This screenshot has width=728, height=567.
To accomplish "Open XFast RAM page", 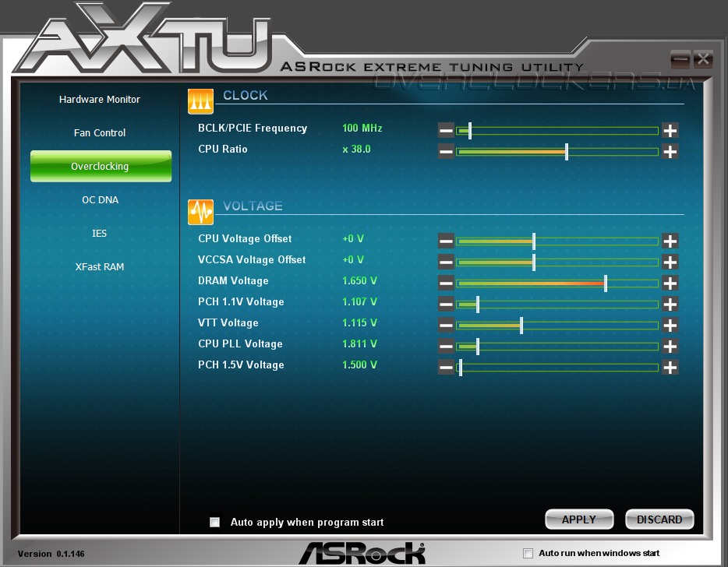I will tap(99, 267).
